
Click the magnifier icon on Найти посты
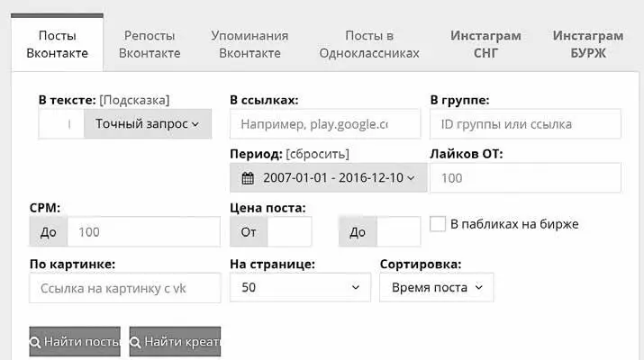tap(35, 342)
